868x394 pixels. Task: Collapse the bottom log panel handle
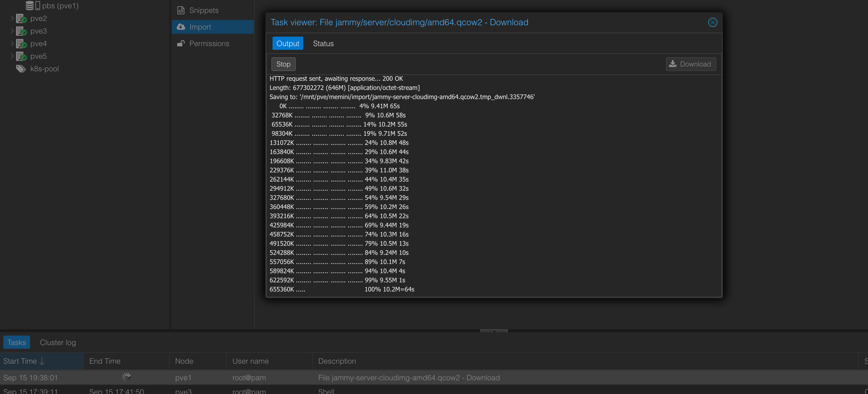tap(494, 331)
